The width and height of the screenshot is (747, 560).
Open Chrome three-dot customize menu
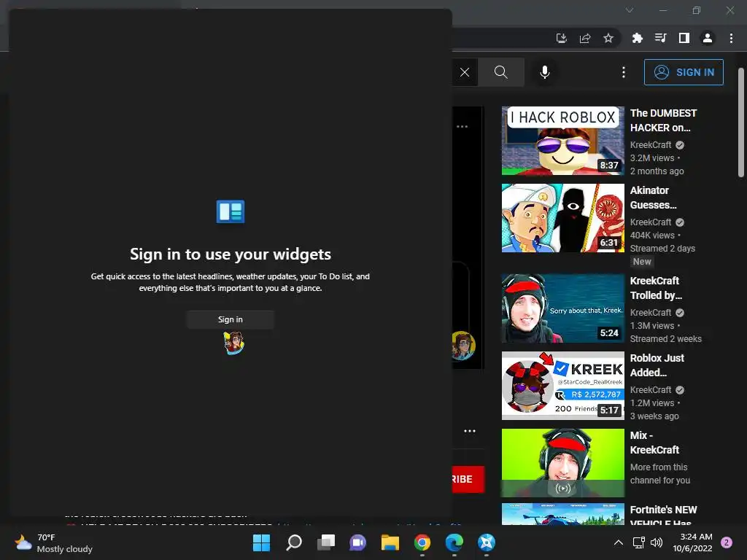[x=731, y=38]
